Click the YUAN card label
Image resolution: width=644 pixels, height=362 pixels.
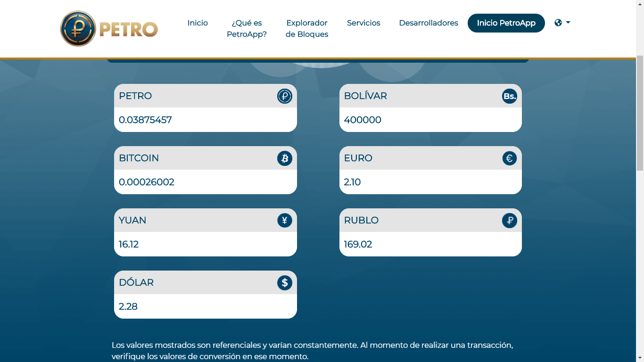(x=132, y=220)
